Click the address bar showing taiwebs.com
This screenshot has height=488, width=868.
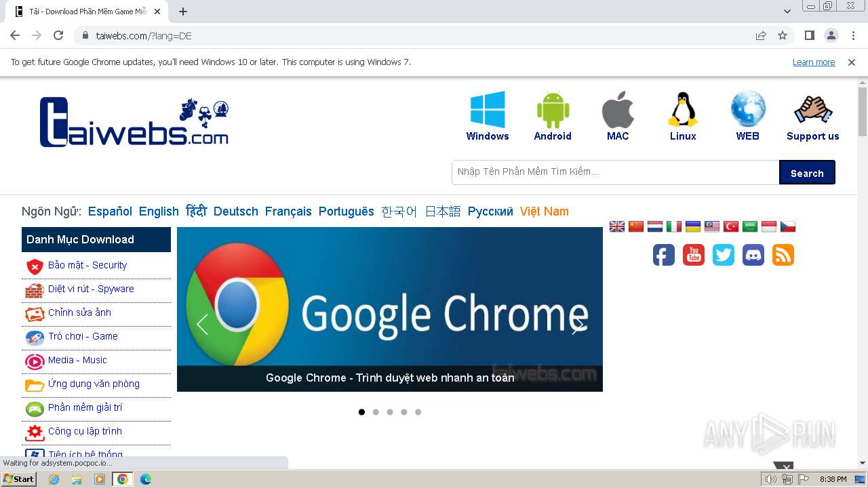click(414, 35)
